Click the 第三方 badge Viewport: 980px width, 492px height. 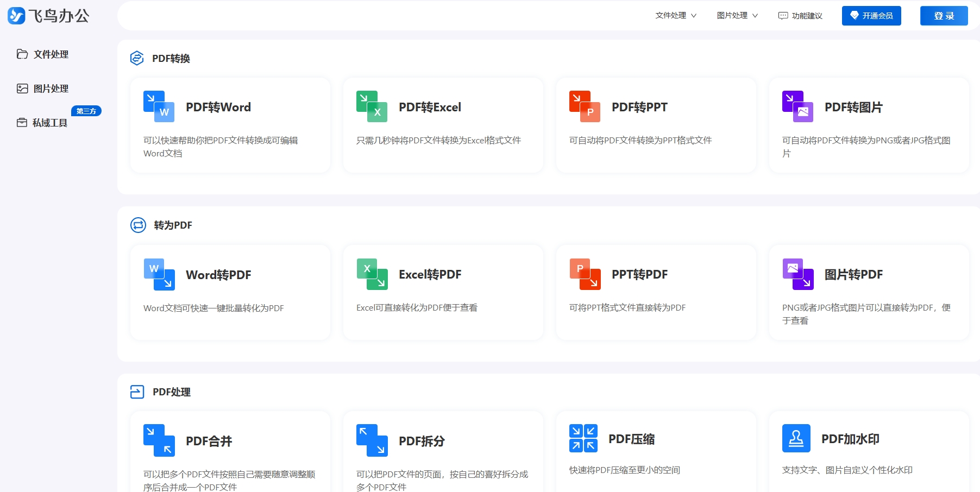click(x=86, y=111)
